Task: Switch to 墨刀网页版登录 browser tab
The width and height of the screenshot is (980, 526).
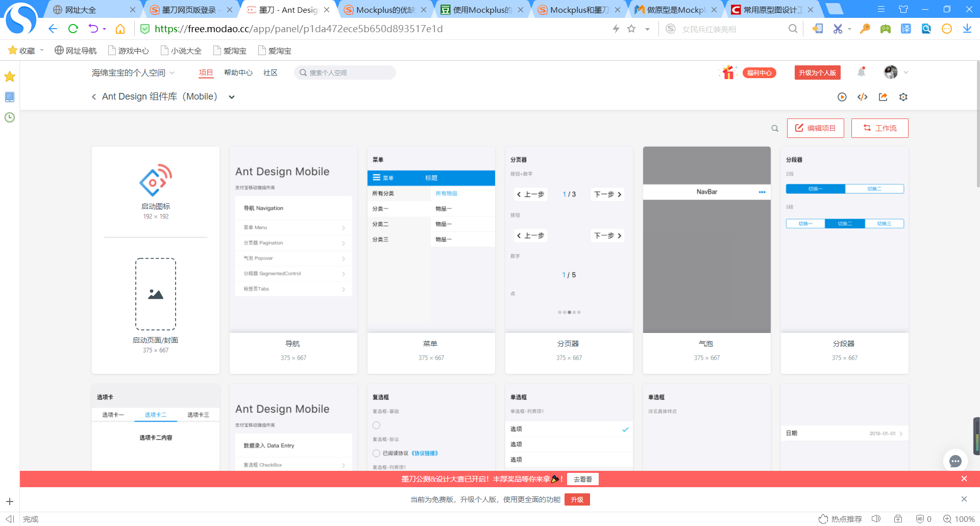Action: pyautogui.click(x=190, y=9)
